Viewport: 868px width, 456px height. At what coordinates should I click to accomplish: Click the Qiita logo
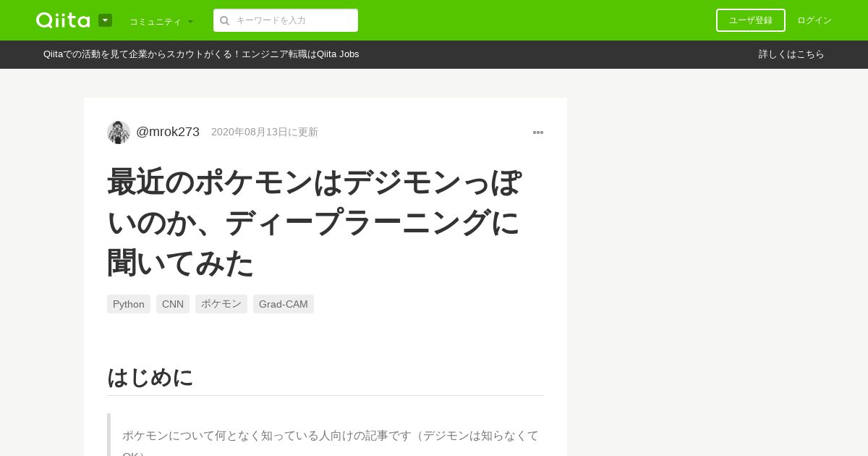click(x=63, y=20)
